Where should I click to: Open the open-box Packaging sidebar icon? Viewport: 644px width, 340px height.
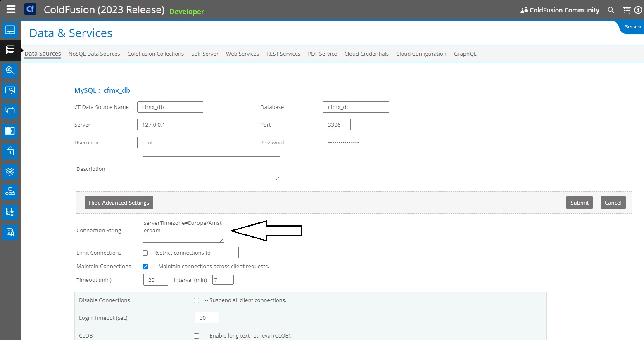[10, 172]
